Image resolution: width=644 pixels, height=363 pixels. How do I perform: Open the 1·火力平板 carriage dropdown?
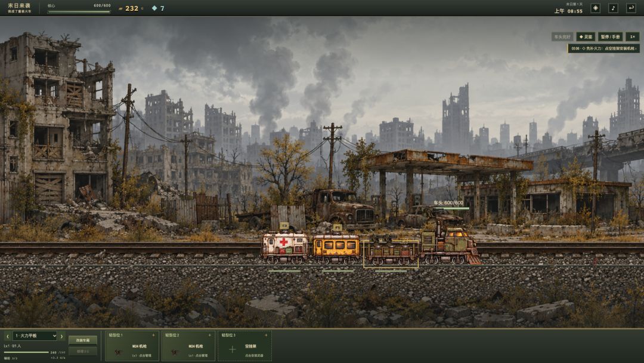click(35, 336)
